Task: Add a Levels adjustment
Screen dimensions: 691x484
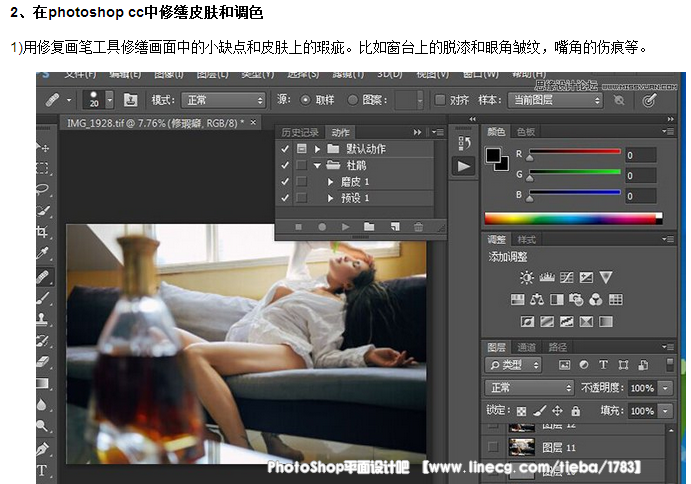Action: click(547, 277)
